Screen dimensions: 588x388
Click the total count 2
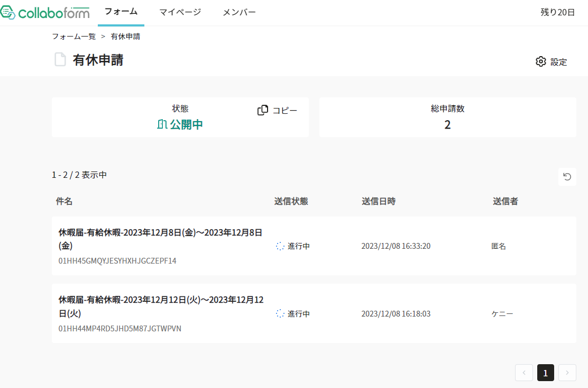click(x=447, y=124)
